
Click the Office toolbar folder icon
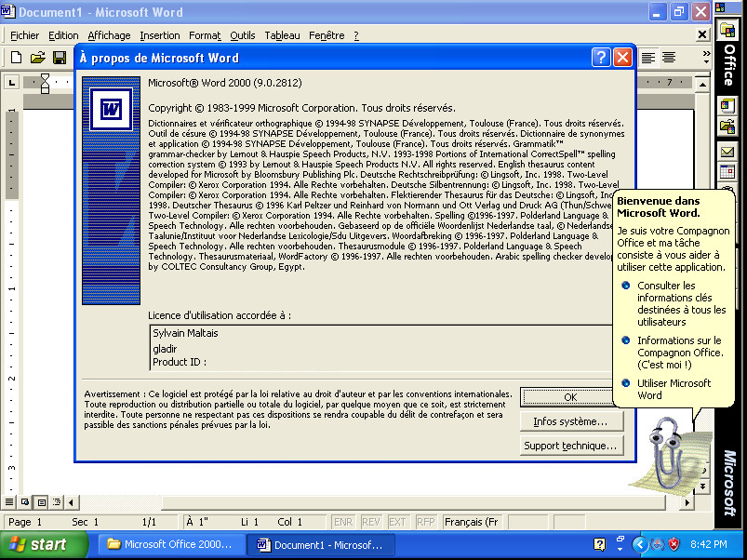727,32
